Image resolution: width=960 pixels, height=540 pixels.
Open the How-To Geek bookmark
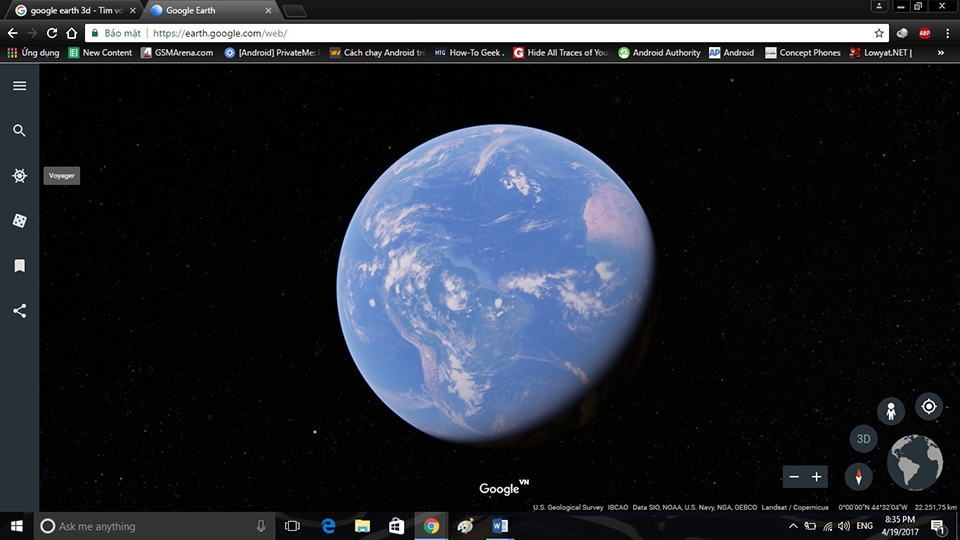tap(470, 53)
